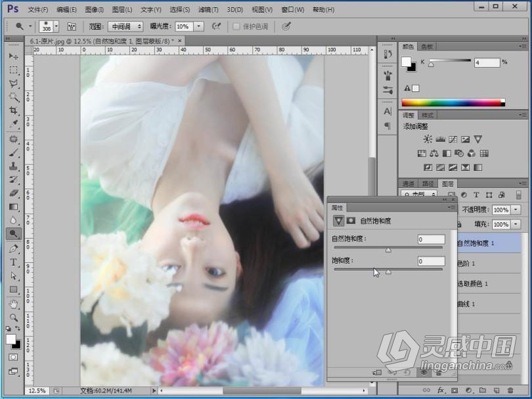Viewport: 532px width, 399px height.
Task: Select the Gradient tool
Action: click(x=13, y=207)
